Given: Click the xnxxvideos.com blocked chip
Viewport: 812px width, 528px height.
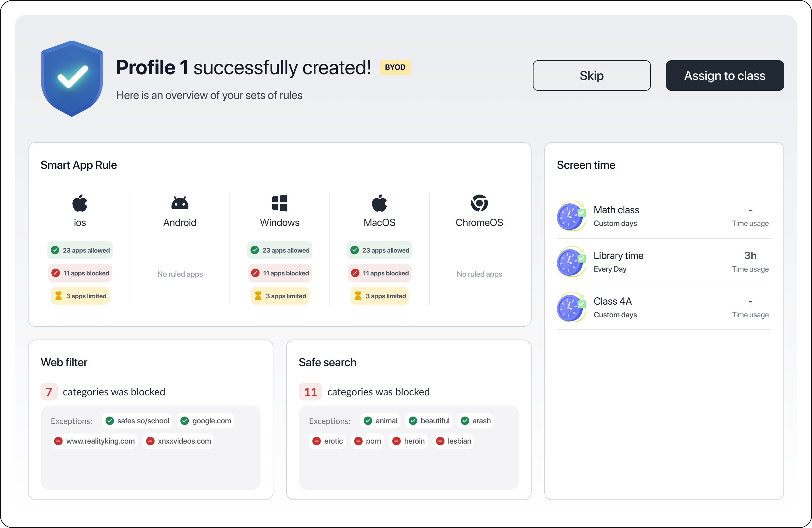Looking at the screenshot, I should click(178, 441).
